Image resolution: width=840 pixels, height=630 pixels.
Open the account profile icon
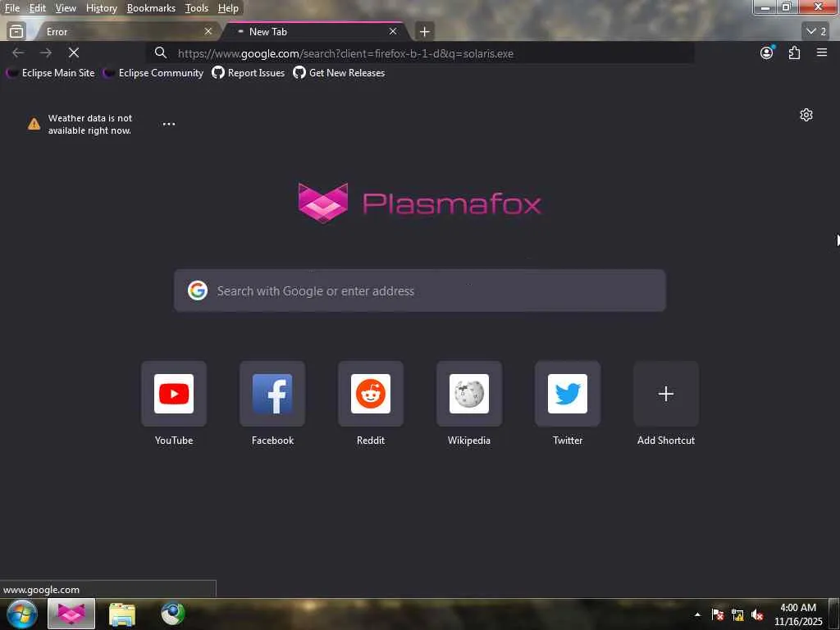(x=767, y=52)
